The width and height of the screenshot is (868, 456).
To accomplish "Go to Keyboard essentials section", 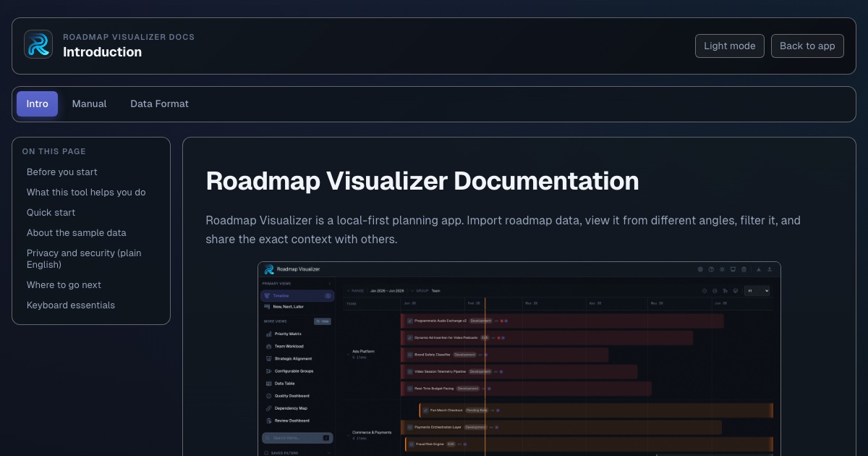I will coord(71,305).
